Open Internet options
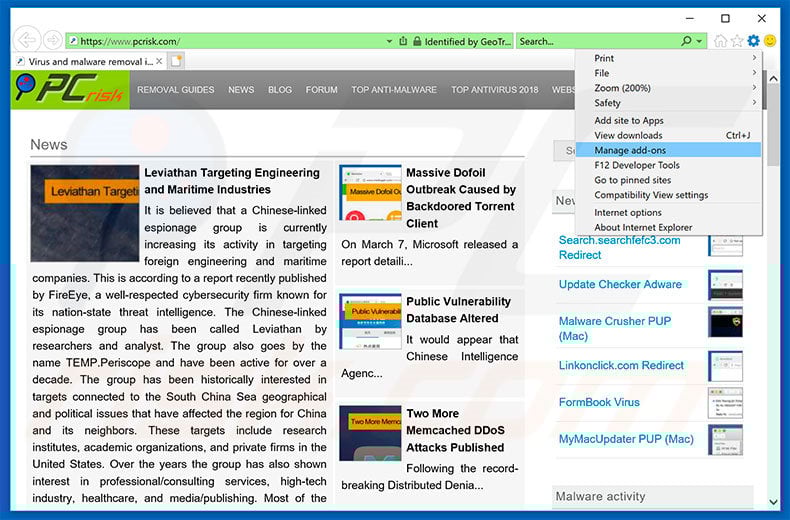The width and height of the screenshot is (790, 520). (668, 212)
